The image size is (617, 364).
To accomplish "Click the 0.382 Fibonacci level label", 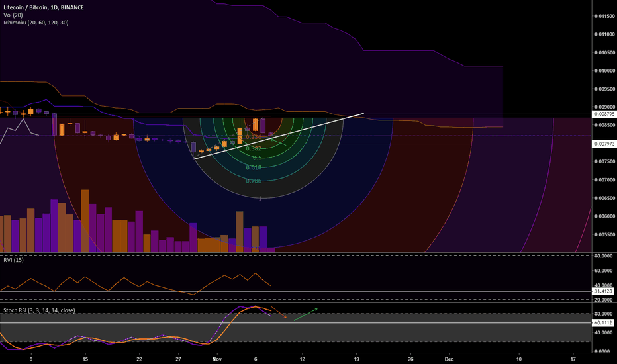I will click(254, 148).
